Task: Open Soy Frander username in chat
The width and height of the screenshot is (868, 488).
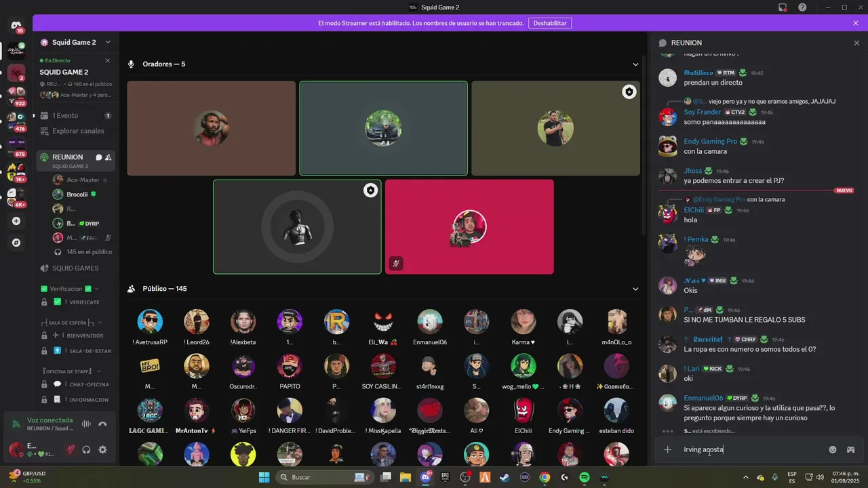Action: (x=703, y=112)
